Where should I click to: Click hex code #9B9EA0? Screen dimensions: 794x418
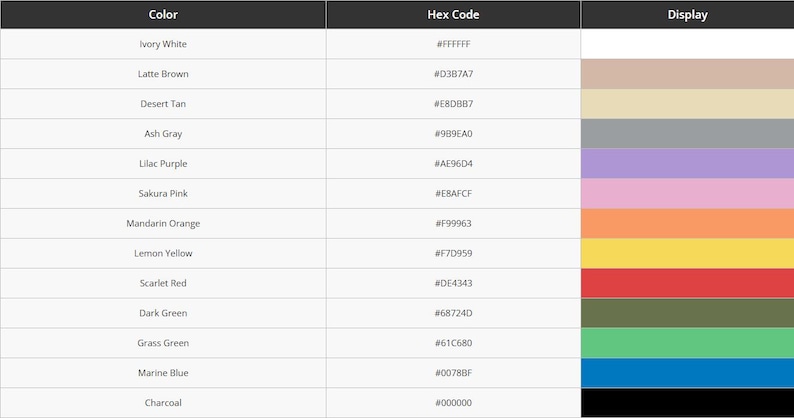453,134
